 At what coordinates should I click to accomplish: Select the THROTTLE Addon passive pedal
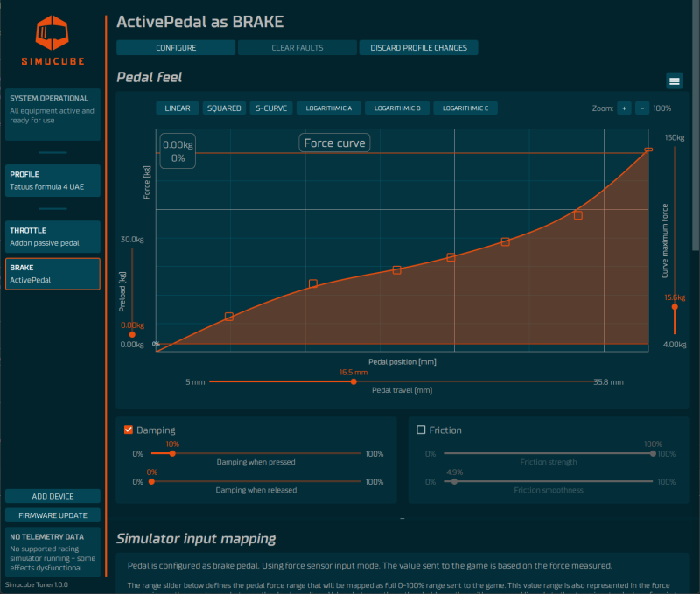click(x=52, y=236)
